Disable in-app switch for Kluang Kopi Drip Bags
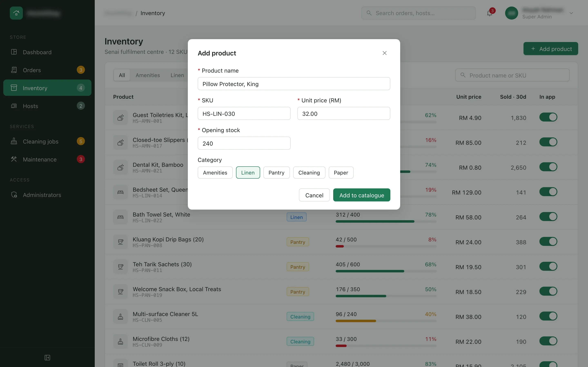This screenshot has height=367, width=588. 548,242
